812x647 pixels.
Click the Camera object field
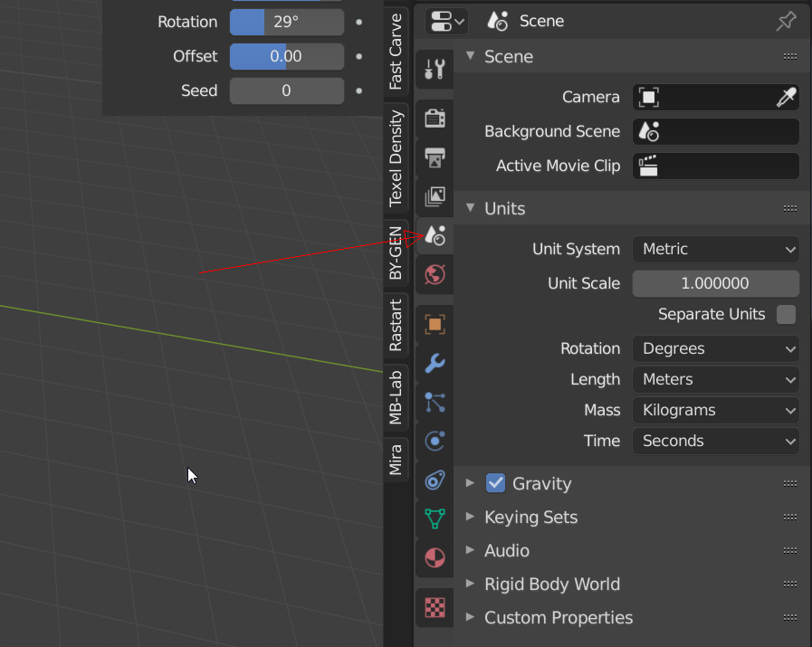click(x=716, y=98)
